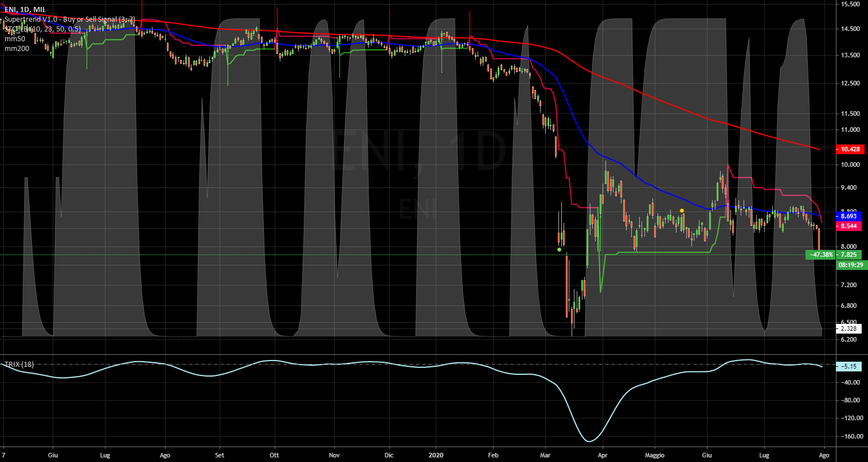Image resolution: width=868 pixels, height=462 pixels.
Task: Click the Maggio date on time axis
Action: coord(655,455)
